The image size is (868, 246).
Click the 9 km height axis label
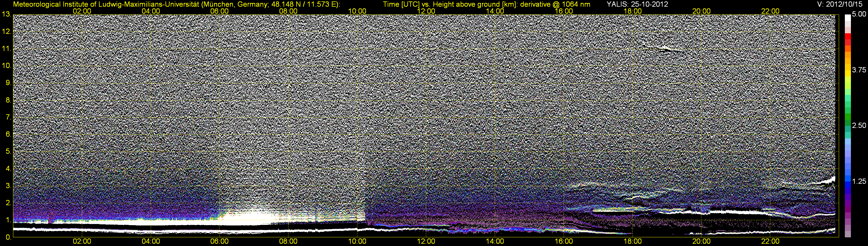[x=8, y=83]
